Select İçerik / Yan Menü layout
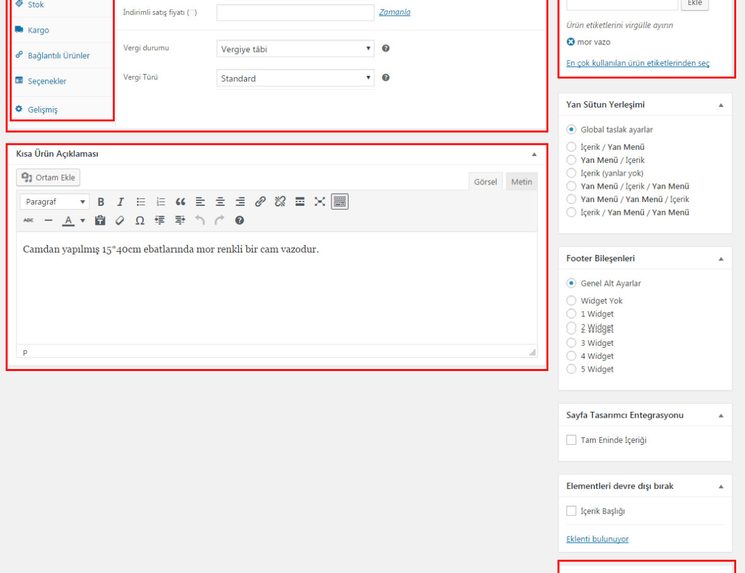 pyautogui.click(x=571, y=146)
